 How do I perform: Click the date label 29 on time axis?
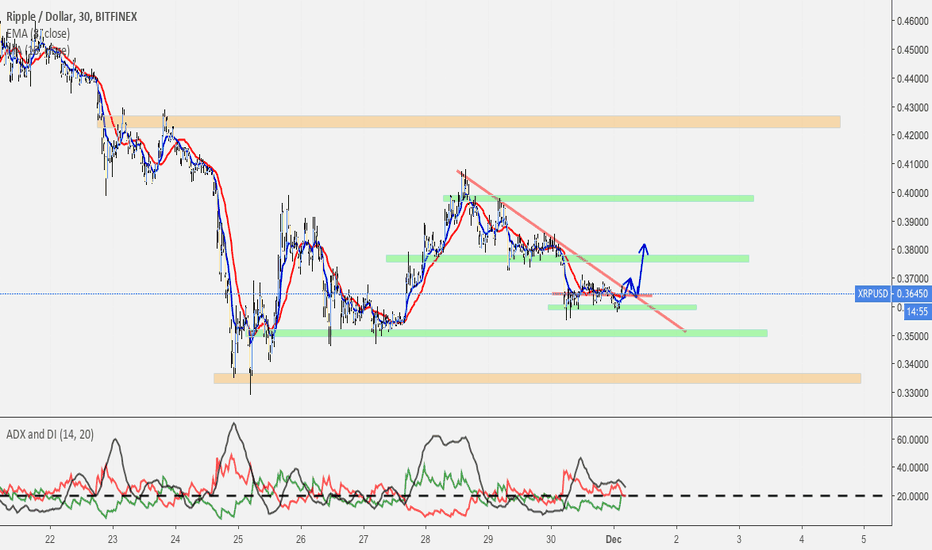tap(488, 539)
